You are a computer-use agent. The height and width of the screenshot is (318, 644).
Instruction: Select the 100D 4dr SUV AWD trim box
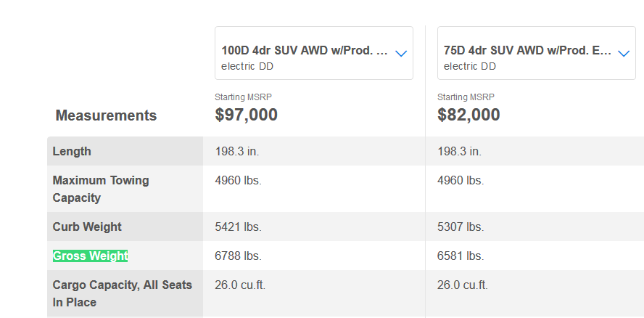tap(314, 53)
